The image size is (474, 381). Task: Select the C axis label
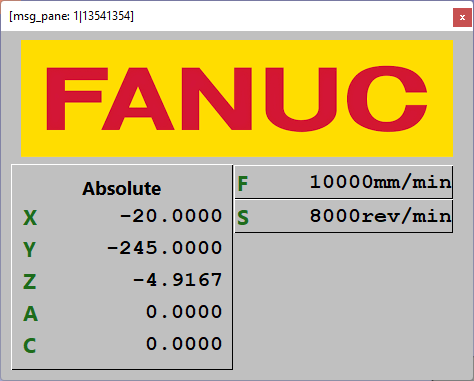click(29, 345)
